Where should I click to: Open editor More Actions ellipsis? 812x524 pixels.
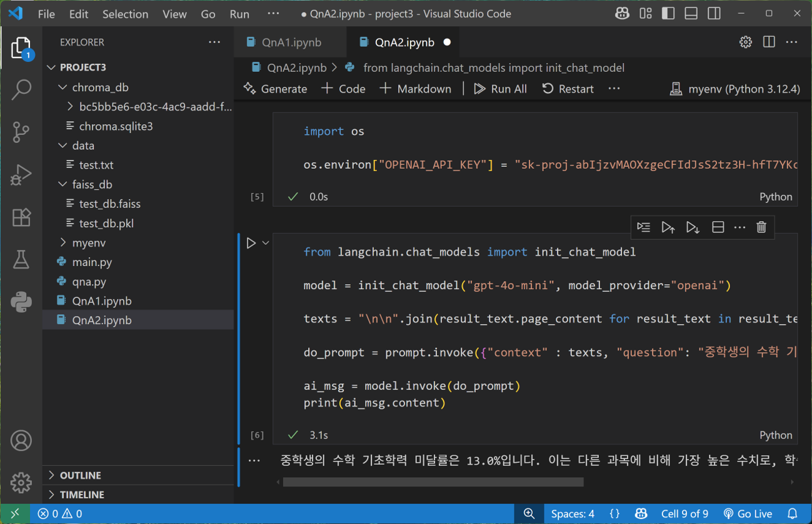click(792, 42)
